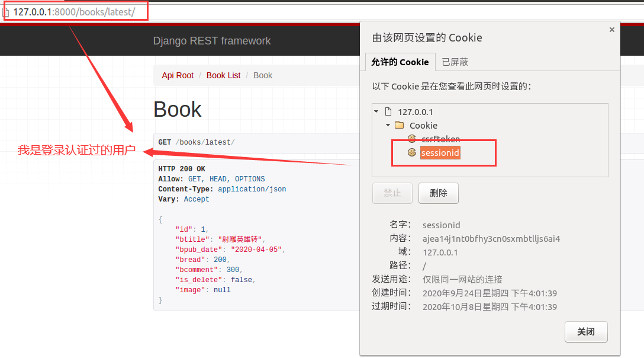Click the 删除 button to delete cookie

click(x=438, y=193)
